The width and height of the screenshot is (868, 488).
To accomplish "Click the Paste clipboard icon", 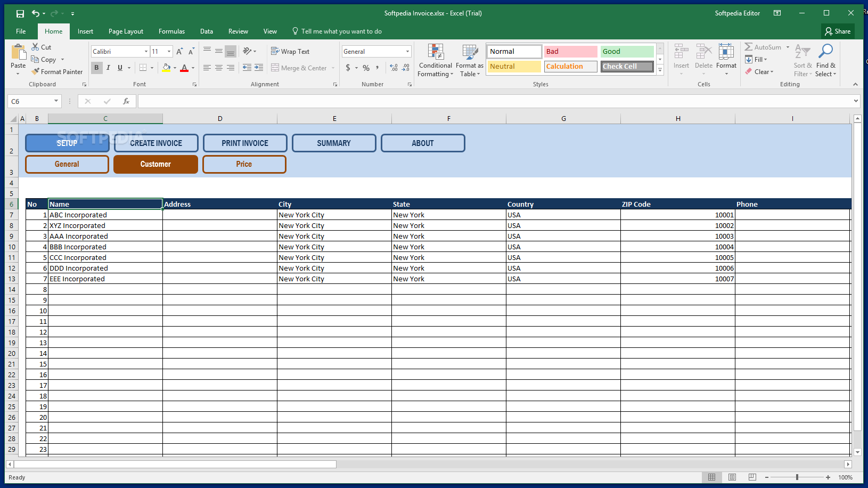I will pyautogui.click(x=18, y=53).
